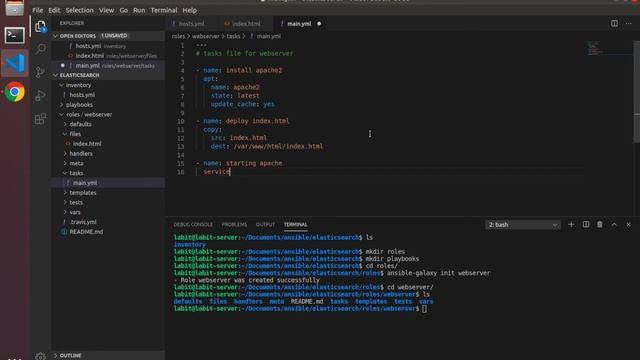Open Terminal menu

(164, 10)
